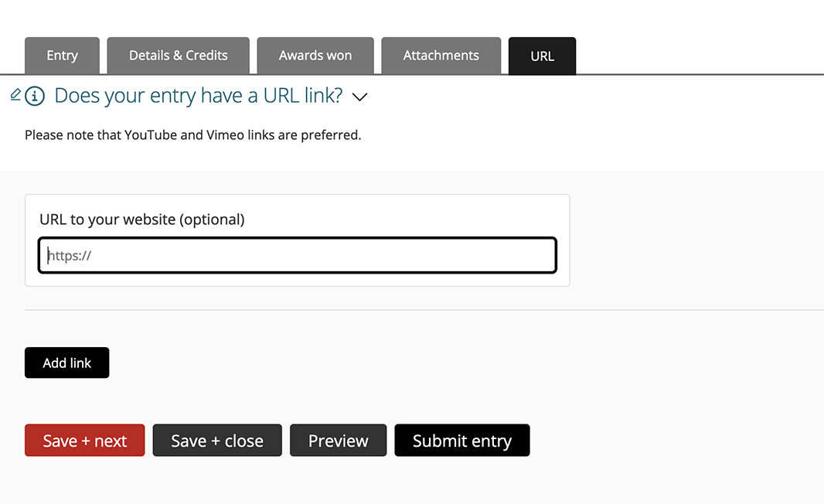Screen dimensions: 824x504
Task: Click the YouTube and Vimeo preference note
Action: 192,135
